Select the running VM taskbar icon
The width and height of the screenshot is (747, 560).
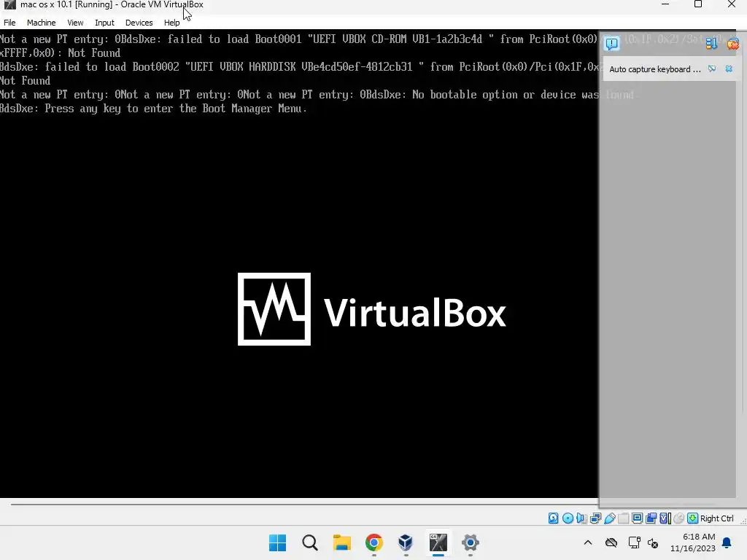438,542
